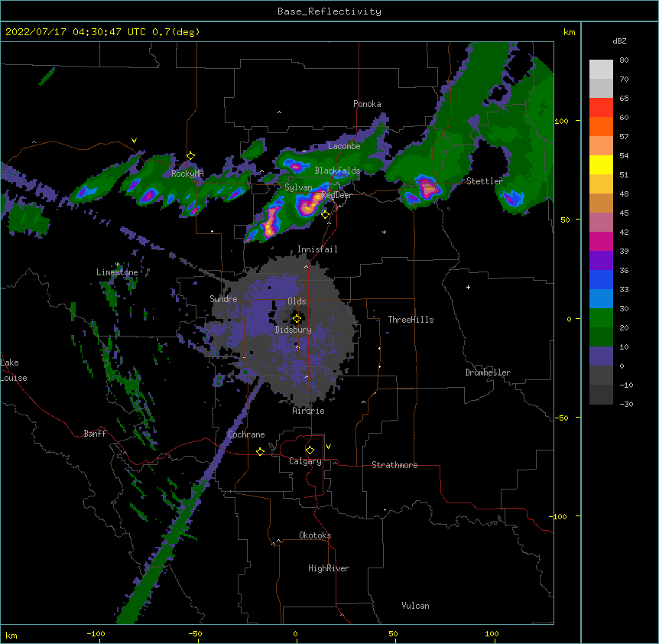The height and width of the screenshot is (644, 659).
Task: Click the Cochrane city label
Action: pos(246,434)
